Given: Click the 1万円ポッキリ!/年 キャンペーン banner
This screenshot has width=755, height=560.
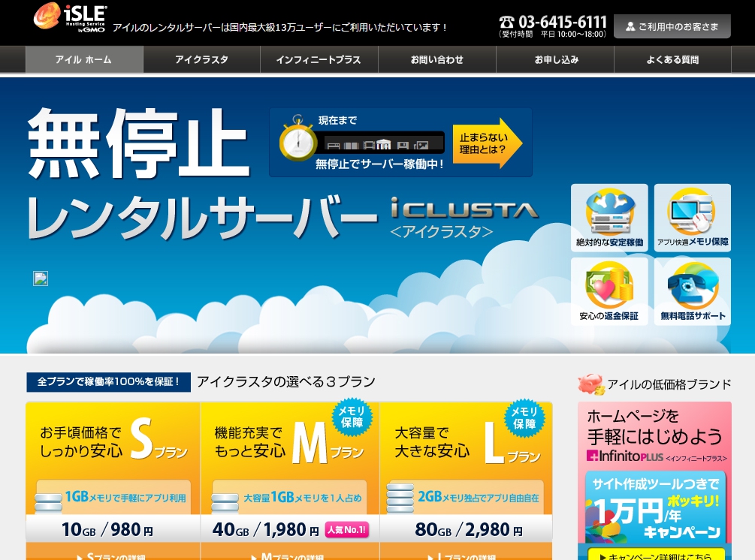Looking at the screenshot, I should 655,507.
